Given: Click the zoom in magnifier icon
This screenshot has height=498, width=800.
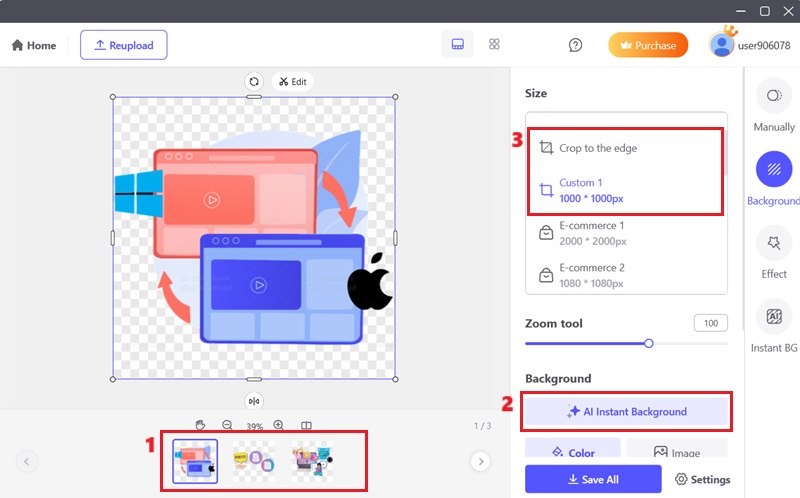Looking at the screenshot, I should coord(279,425).
